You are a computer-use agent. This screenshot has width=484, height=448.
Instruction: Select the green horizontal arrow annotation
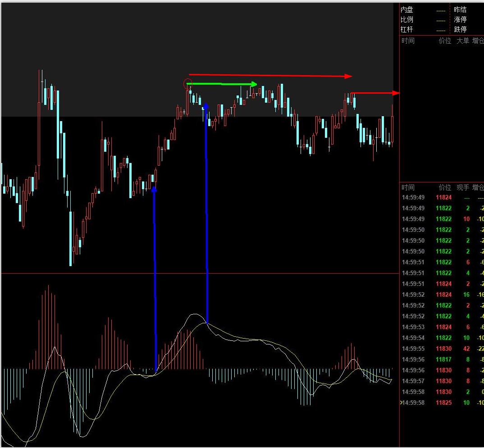click(221, 84)
